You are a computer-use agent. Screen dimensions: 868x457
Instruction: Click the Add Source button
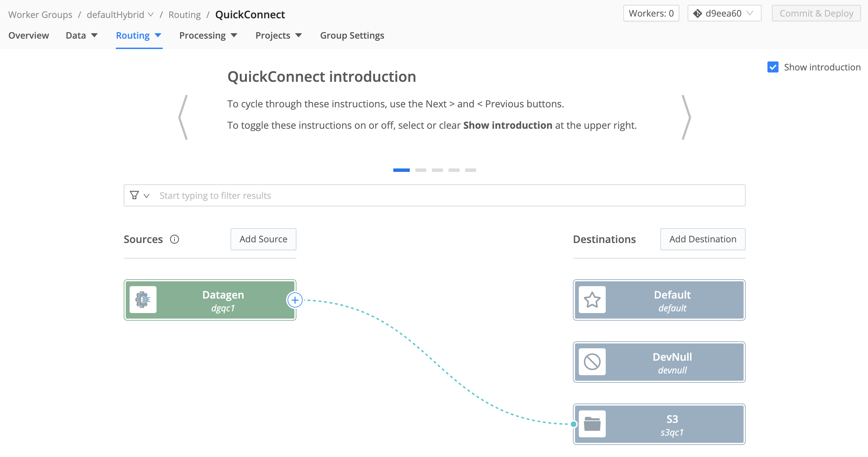point(263,239)
